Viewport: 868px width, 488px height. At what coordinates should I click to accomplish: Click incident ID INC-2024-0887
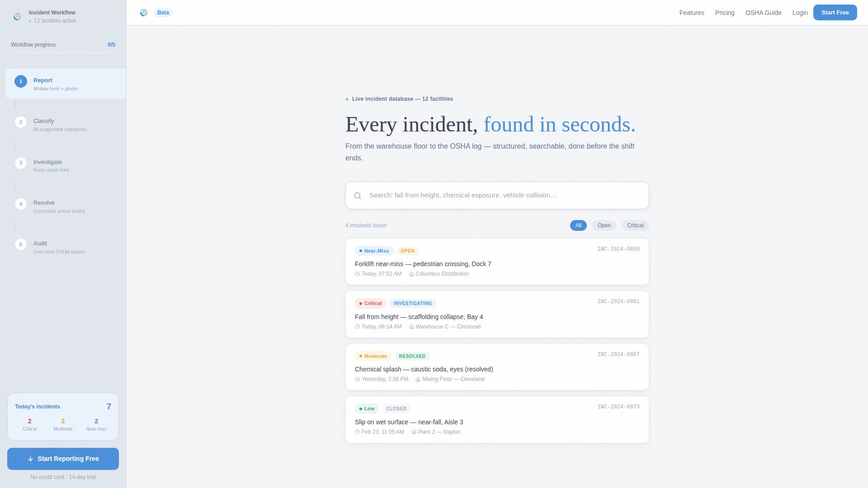(618, 355)
